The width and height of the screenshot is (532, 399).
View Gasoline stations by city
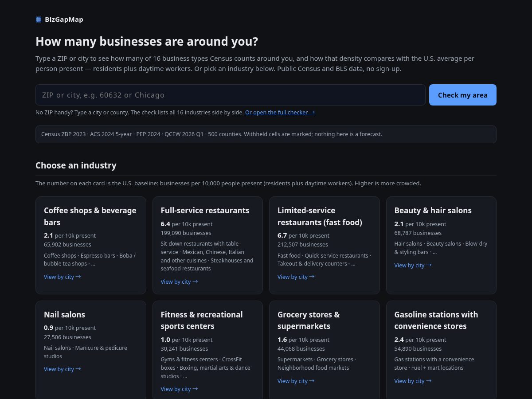(x=413, y=381)
